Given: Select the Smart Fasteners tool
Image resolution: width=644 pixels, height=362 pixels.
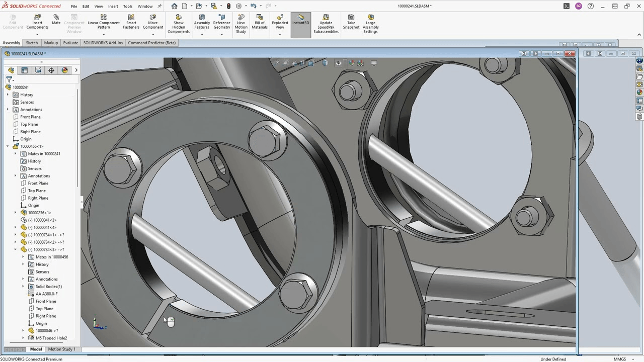Looking at the screenshot, I should point(131,23).
